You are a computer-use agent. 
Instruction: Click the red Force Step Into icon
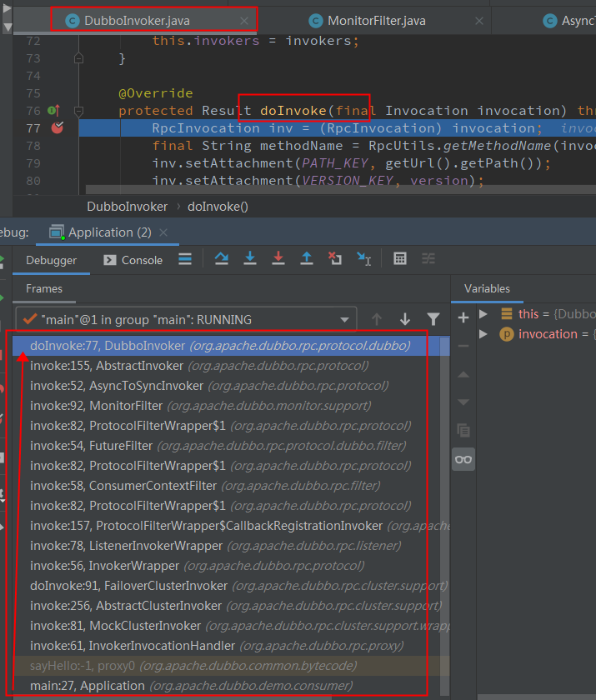coord(278,259)
